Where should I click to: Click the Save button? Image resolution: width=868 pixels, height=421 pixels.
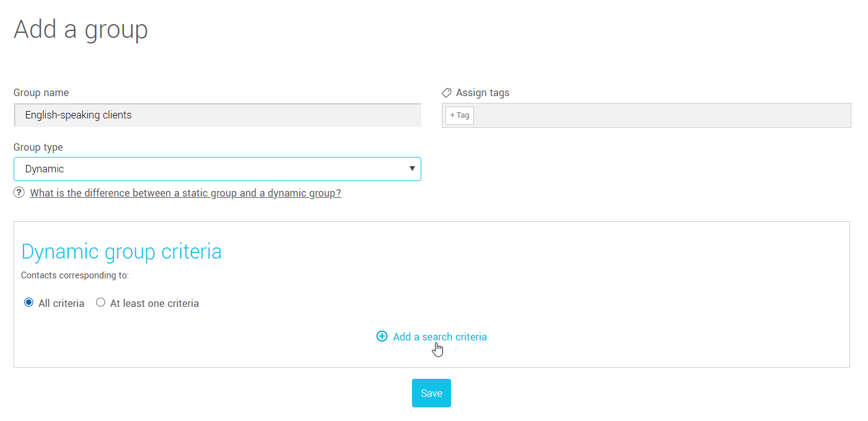(431, 392)
